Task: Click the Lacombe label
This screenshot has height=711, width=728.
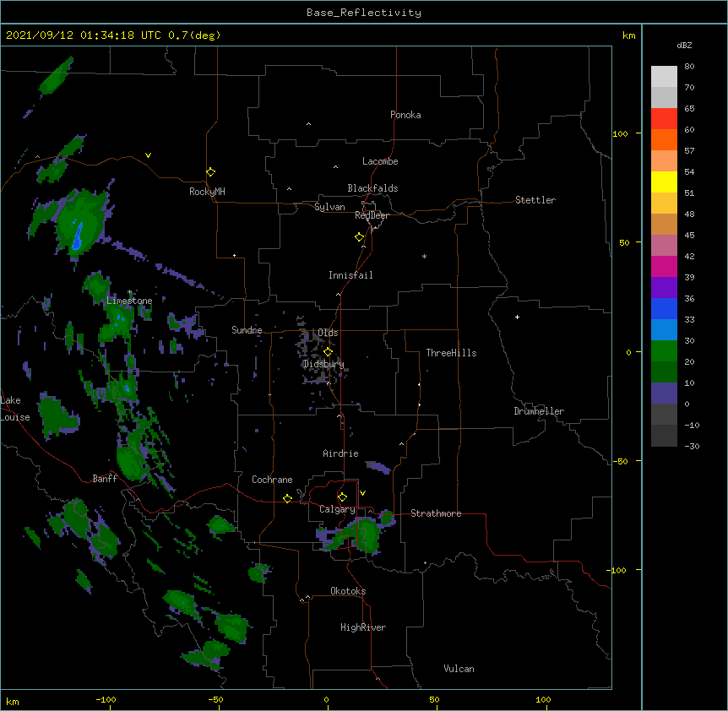Action: [x=380, y=161]
